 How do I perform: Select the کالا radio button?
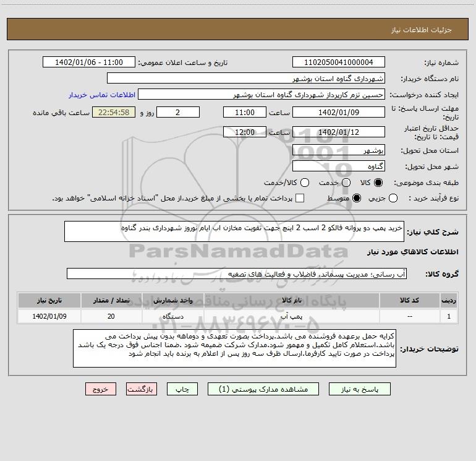pyautogui.click(x=378, y=183)
